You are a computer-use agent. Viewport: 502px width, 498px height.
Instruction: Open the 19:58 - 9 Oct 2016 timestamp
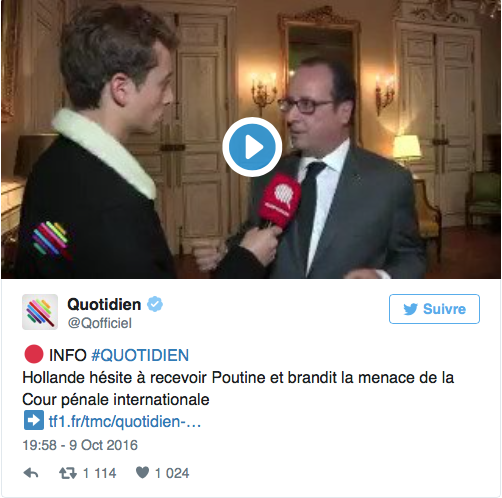click(x=80, y=445)
